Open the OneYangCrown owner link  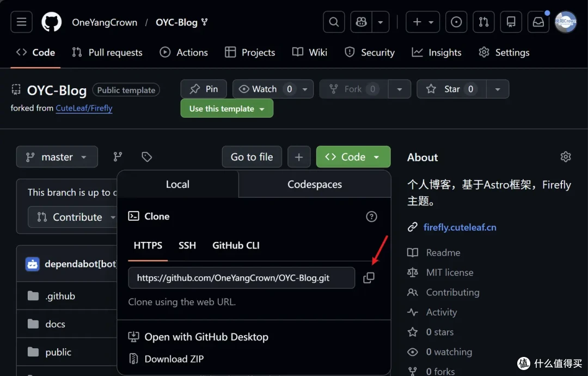(105, 22)
